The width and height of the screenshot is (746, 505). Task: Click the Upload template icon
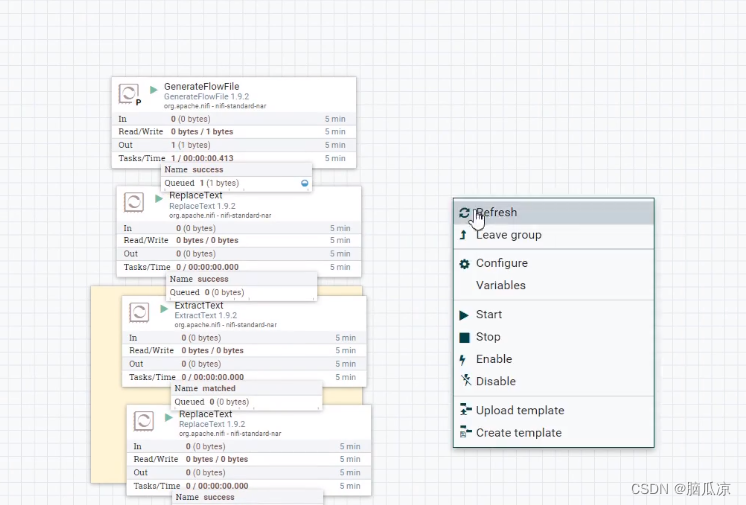click(465, 409)
